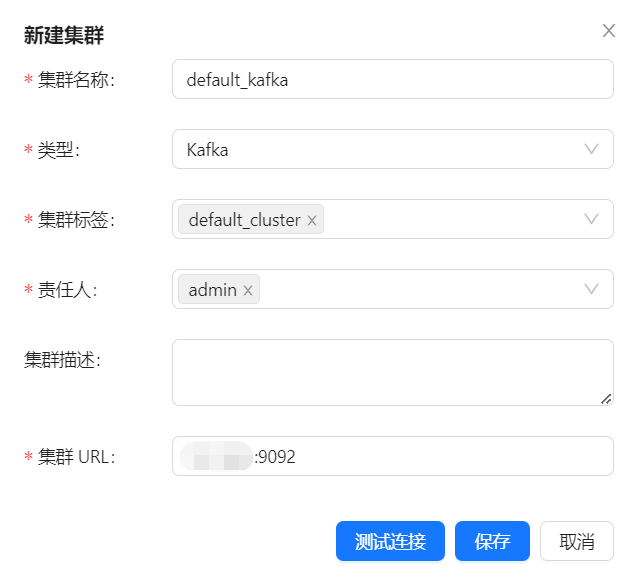Screen dimensions: 640x579
Task: Open the 责任人 selector's empty area
Action: tap(420, 290)
